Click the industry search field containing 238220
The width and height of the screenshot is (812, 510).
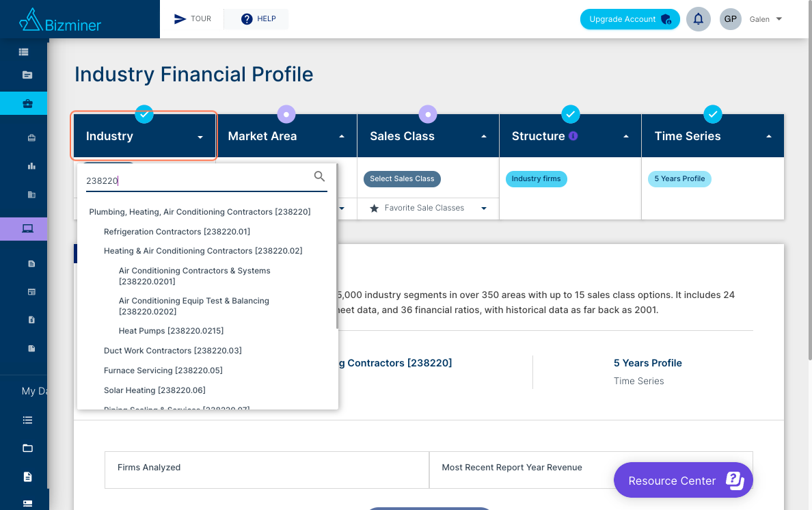206,180
